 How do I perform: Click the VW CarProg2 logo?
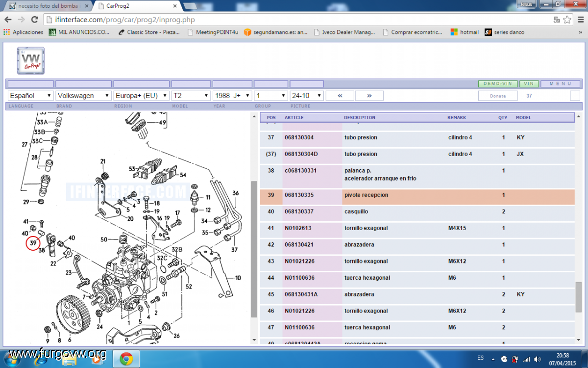tap(31, 61)
